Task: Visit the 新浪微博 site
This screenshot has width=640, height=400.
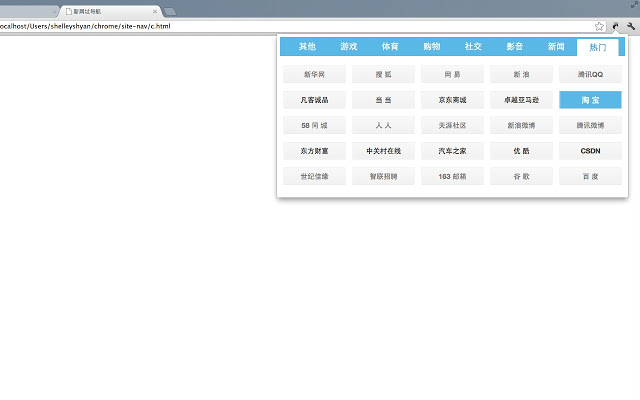Action: 521,125
